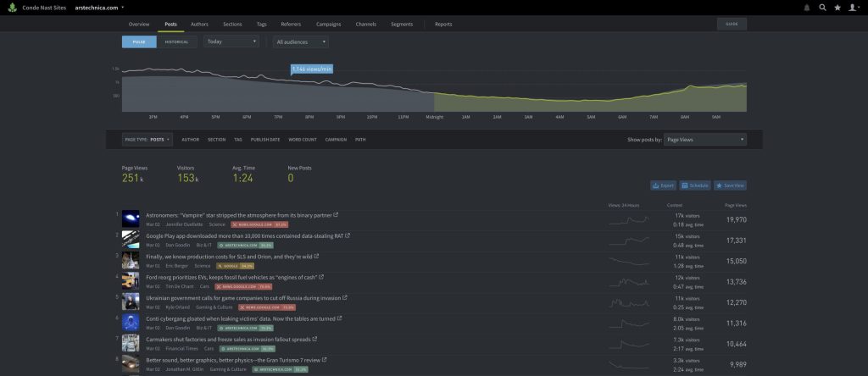Open Astronomers Vampire star post externally
The height and width of the screenshot is (376, 868).
336,214
